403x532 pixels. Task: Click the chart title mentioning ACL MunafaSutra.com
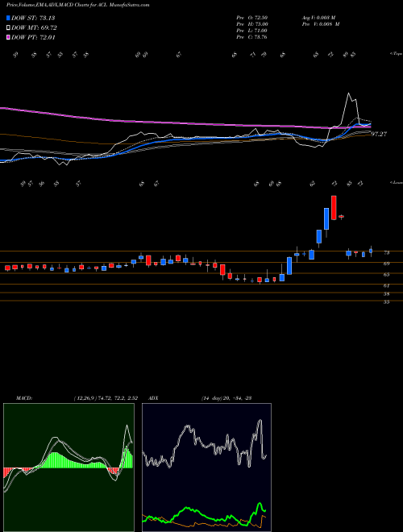coord(78,5)
